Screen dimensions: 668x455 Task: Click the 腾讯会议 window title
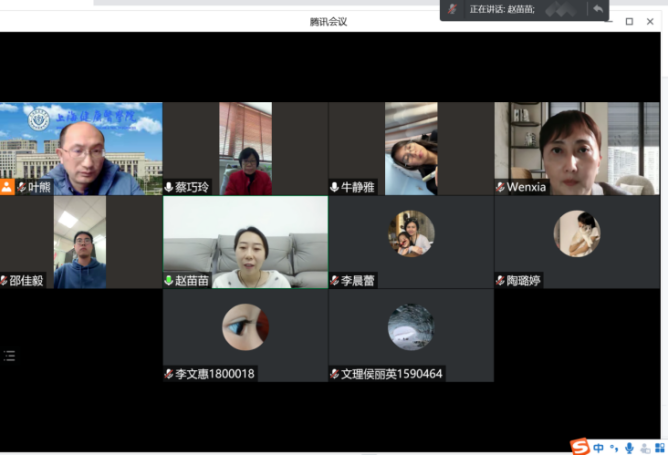click(329, 21)
